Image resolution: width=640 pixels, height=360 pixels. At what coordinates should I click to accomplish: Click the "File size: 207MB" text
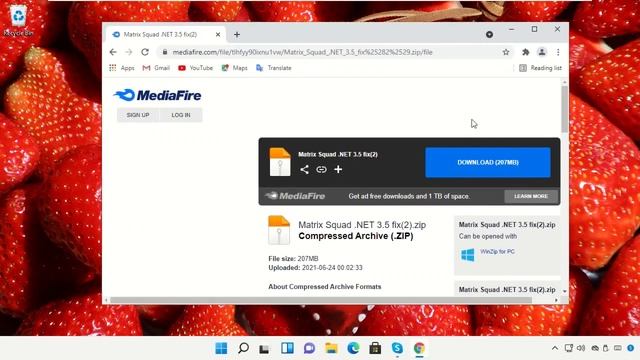click(293, 259)
